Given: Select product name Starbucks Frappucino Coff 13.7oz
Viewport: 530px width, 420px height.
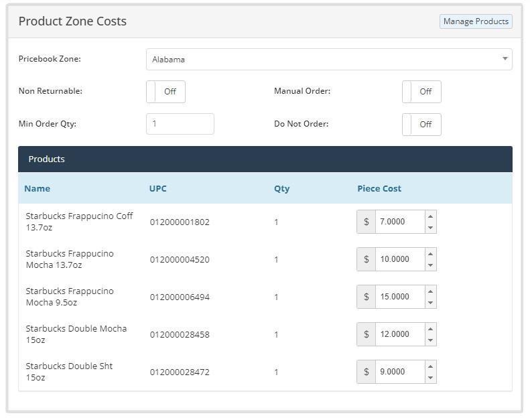Looking at the screenshot, I should (x=79, y=222).
